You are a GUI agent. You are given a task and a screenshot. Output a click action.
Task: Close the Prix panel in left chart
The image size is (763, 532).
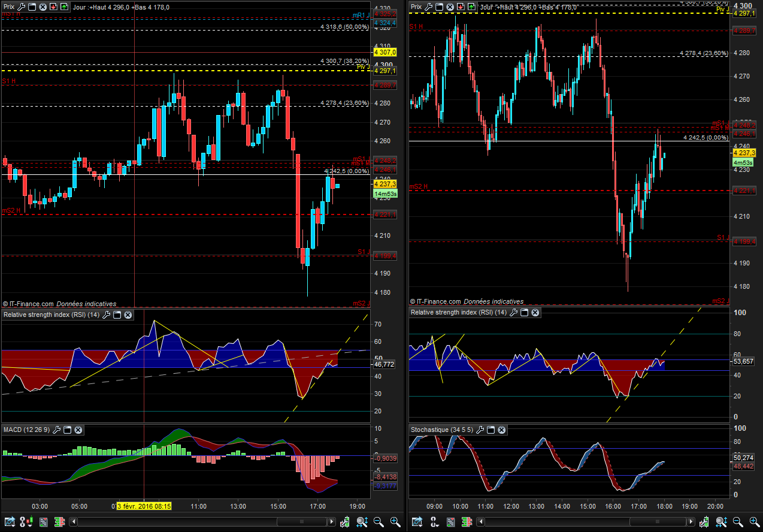pyautogui.click(x=43, y=7)
